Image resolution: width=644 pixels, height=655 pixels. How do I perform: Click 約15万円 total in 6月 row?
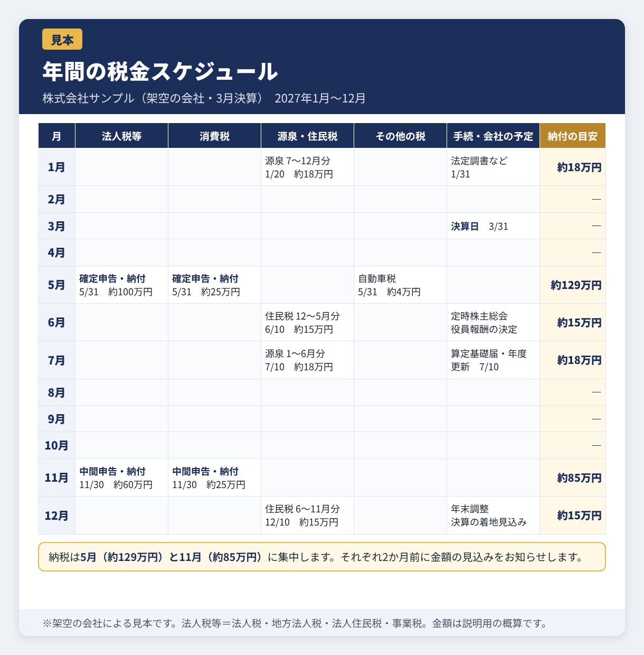pyautogui.click(x=573, y=322)
